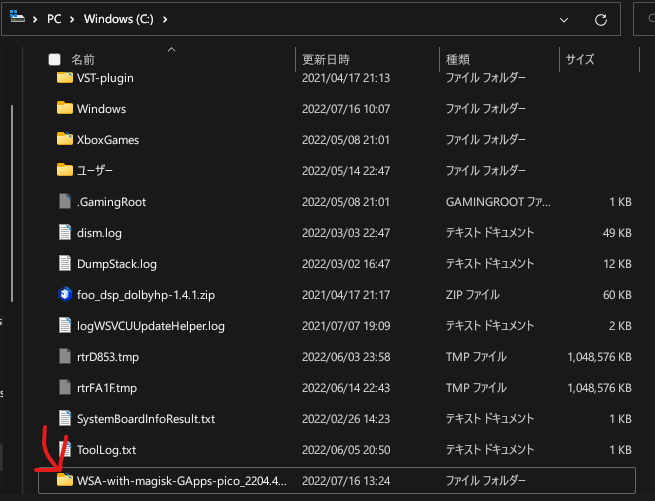Image resolution: width=655 pixels, height=501 pixels.
Task: Click the PC drive icon in breadcrumb
Action: coord(17,17)
